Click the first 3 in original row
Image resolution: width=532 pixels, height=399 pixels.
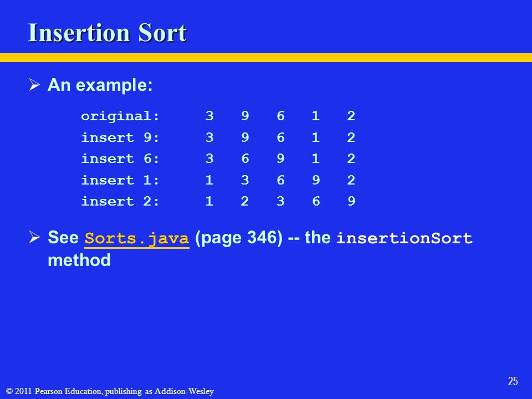[x=209, y=116]
